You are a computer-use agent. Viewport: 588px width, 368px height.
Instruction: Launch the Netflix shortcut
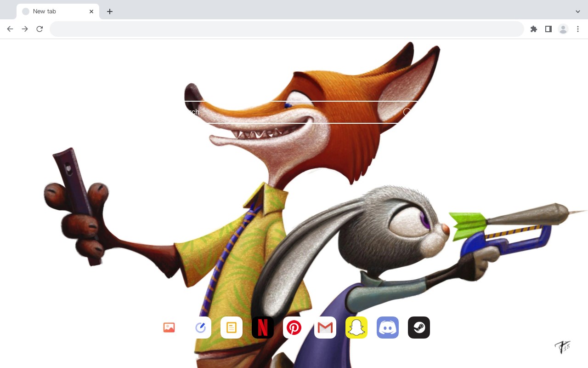click(x=263, y=328)
